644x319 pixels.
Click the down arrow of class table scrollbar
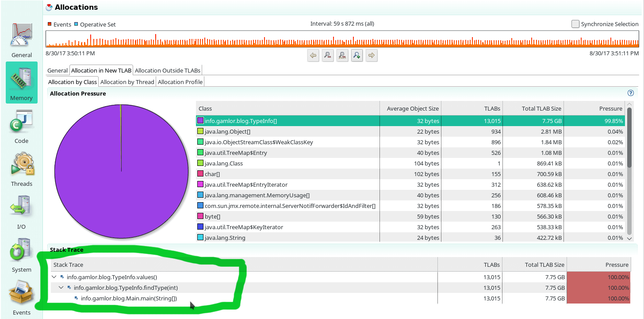pos(630,238)
